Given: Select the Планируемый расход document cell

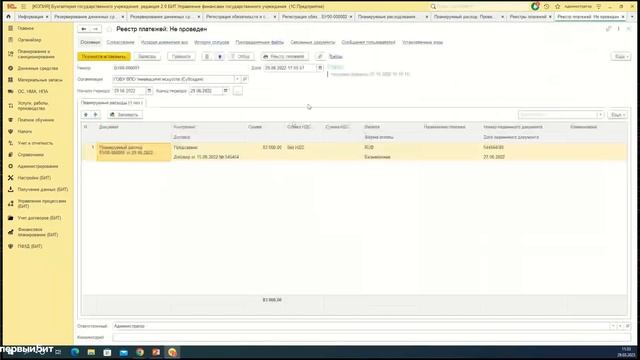Looking at the screenshot, I should click(133, 152).
